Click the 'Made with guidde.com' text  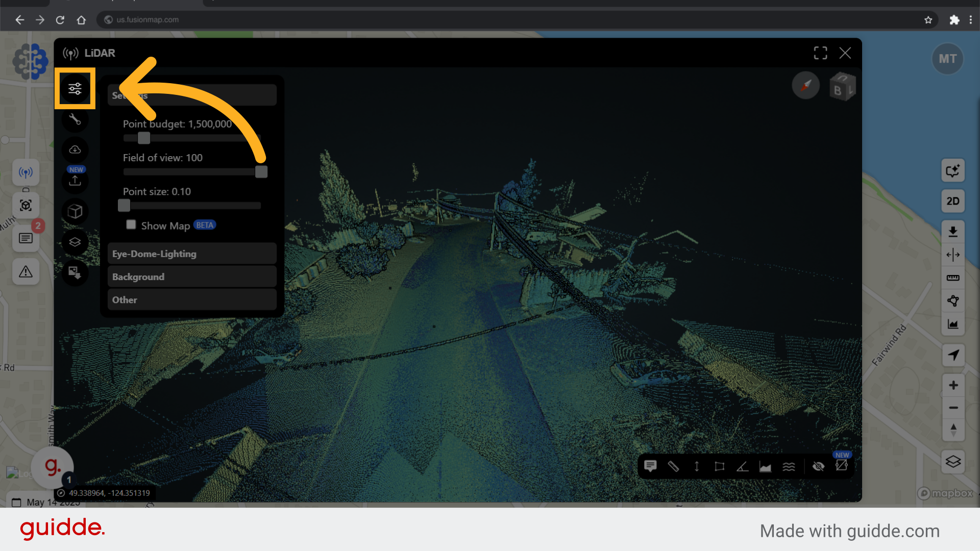(x=849, y=531)
